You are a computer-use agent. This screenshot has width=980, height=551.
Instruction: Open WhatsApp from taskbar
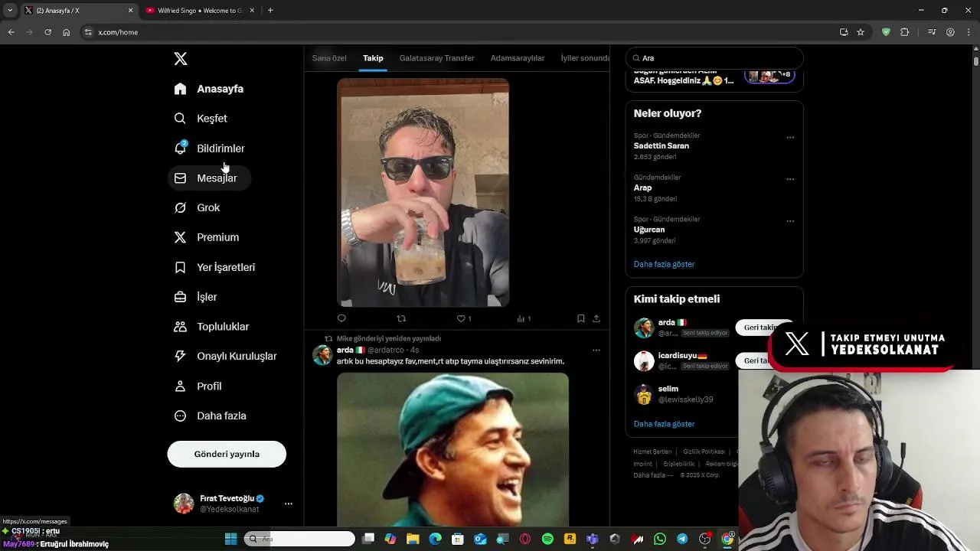[x=660, y=539]
